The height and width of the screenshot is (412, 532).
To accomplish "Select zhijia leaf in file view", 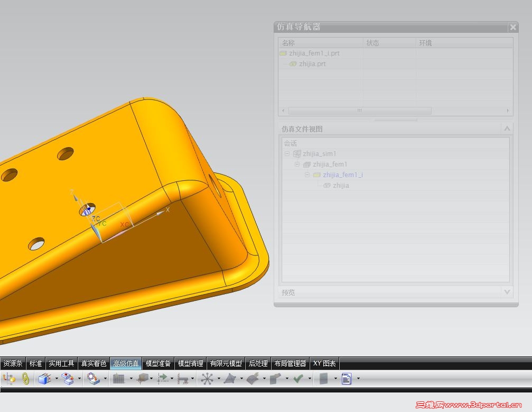I will pos(341,186).
